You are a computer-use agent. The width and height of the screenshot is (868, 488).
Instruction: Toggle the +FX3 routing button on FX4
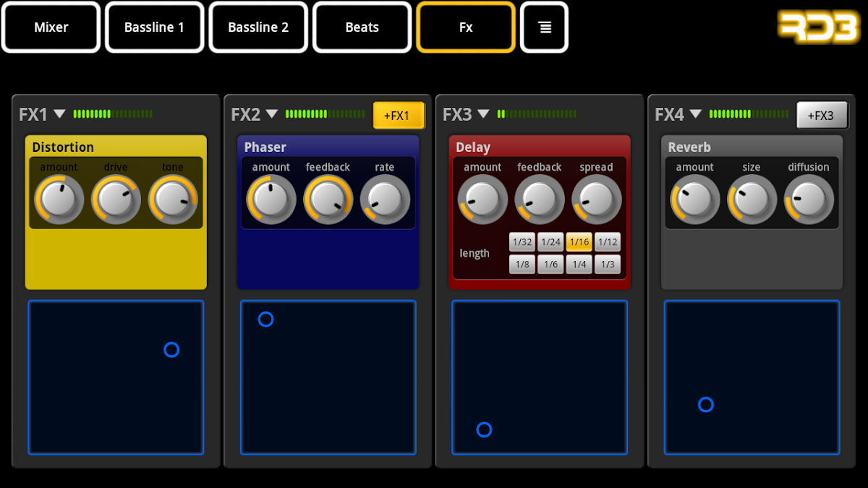(822, 116)
